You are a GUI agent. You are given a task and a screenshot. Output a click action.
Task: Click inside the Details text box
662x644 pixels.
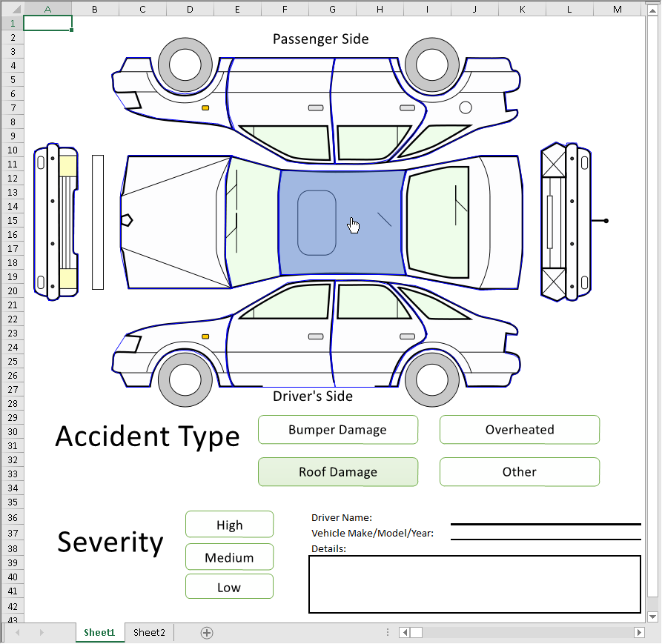[x=474, y=584]
